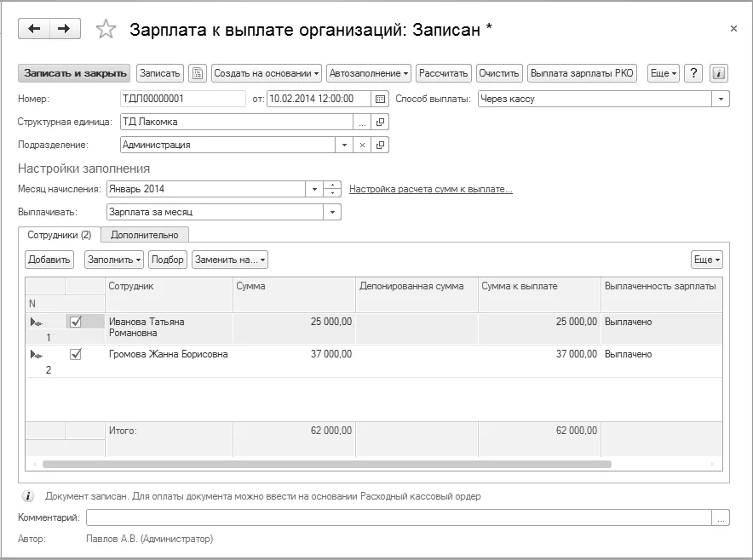
Task: Open the Способ выплаты dropdown
Action: pos(721,99)
